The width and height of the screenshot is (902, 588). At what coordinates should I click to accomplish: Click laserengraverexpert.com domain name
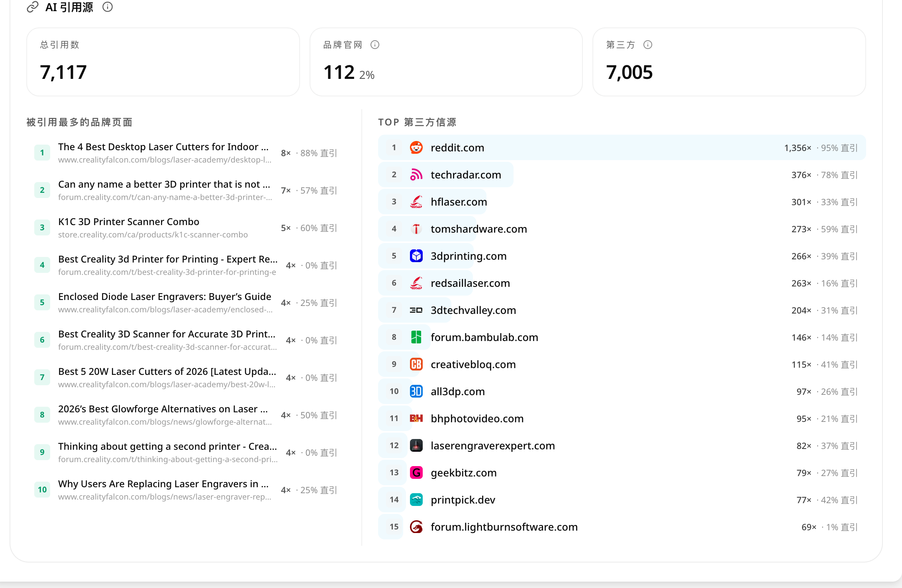[493, 446]
